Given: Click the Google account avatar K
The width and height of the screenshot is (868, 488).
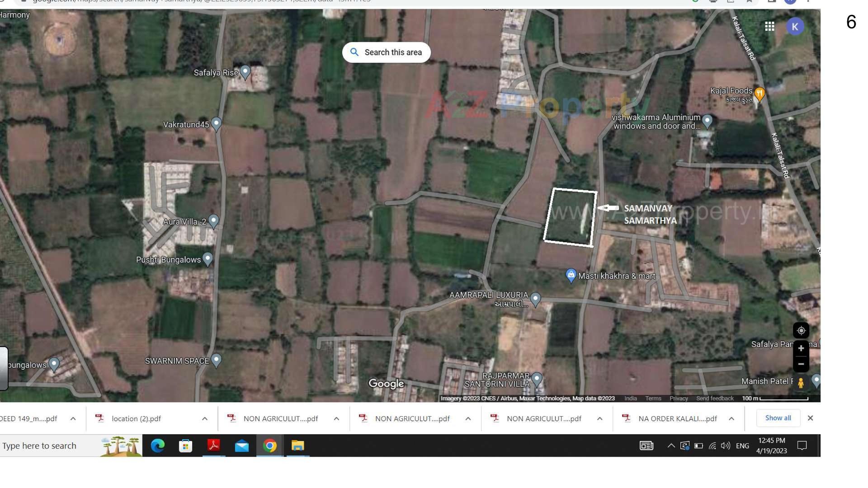Looking at the screenshot, I should 795,26.
